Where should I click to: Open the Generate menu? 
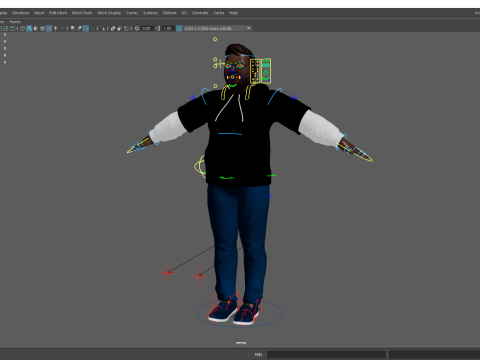coord(200,13)
